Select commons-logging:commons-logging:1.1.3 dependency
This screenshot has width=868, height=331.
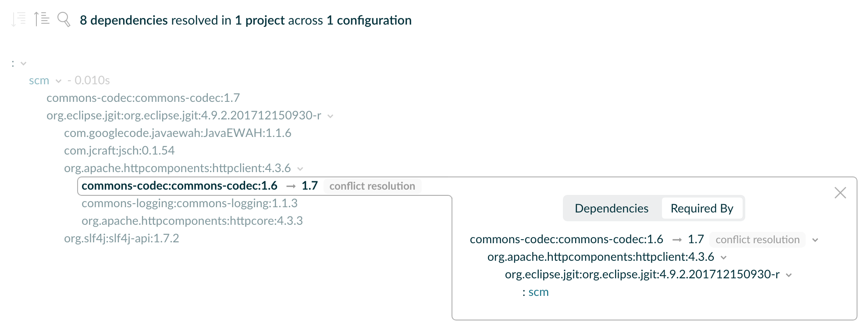point(190,203)
